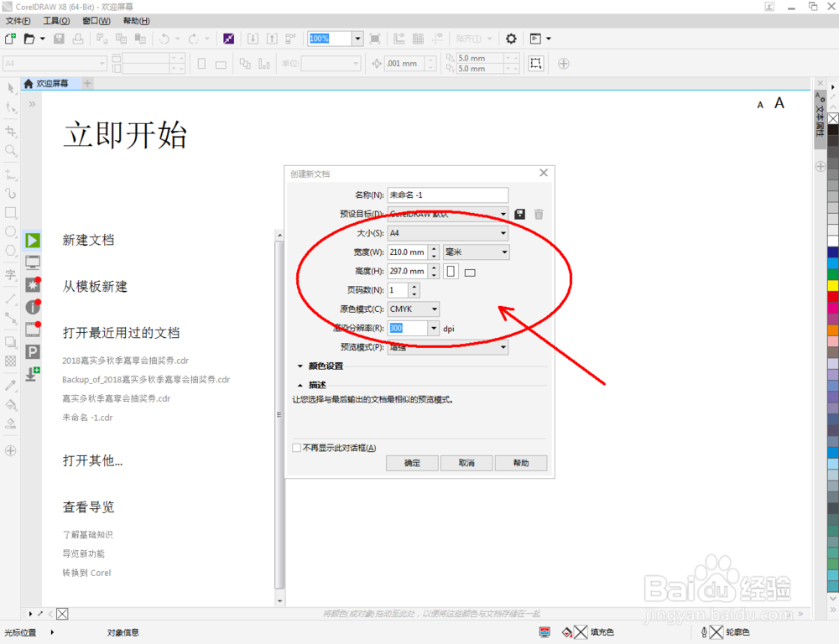Select the Polygon tool in toolbox
Screen dimensions: 839x644
(11, 251)
